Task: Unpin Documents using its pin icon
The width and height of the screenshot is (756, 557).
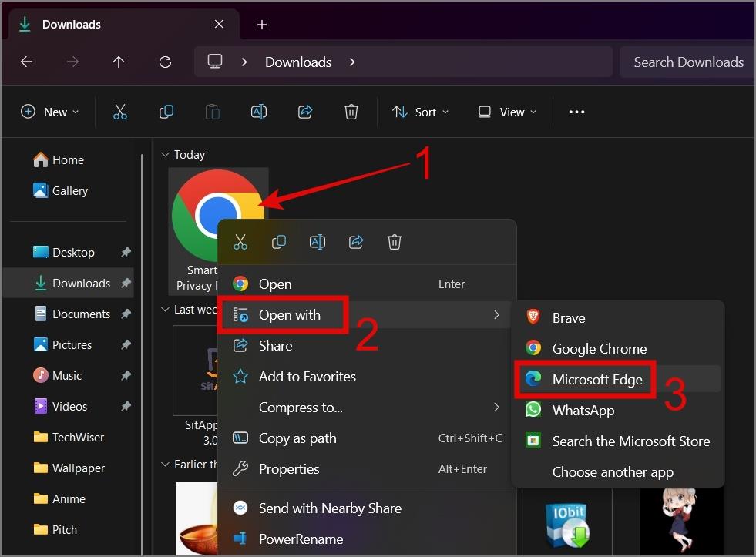Action: coord(126,314)
